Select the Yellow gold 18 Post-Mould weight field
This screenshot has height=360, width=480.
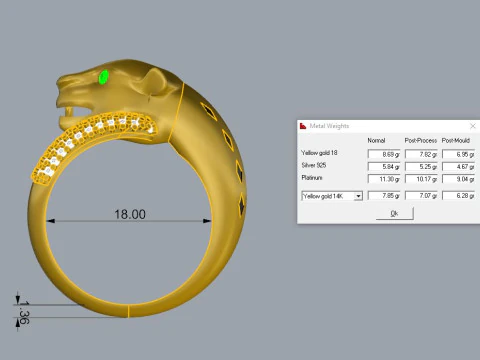point(459,154)
